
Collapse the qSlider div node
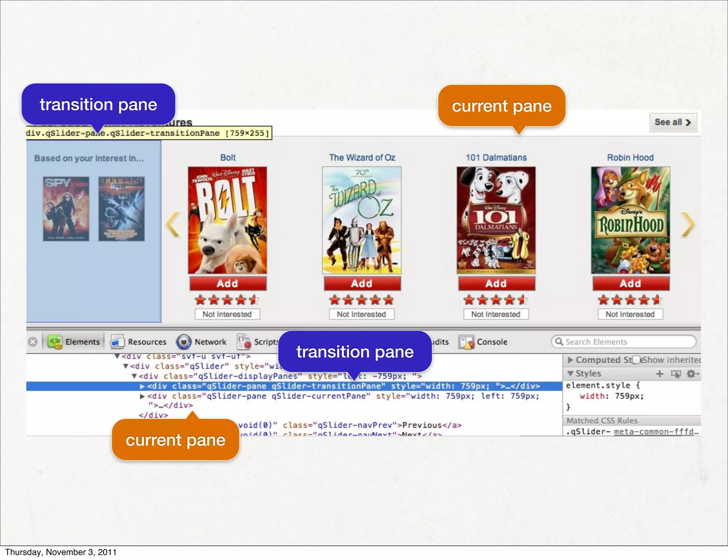point(126,366)
